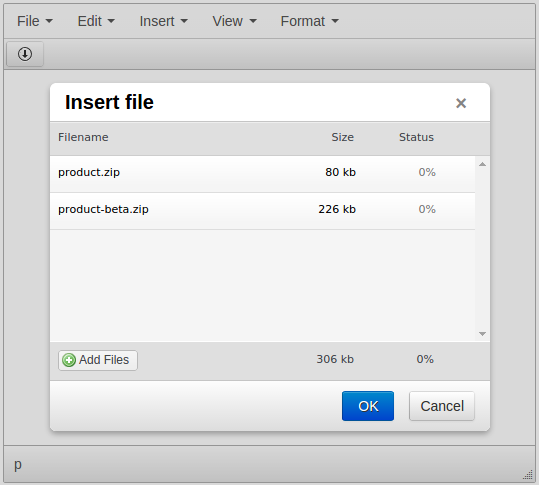Click the p element path in statusbar
The image size is (539, 485).
click(x=18, y=465)
